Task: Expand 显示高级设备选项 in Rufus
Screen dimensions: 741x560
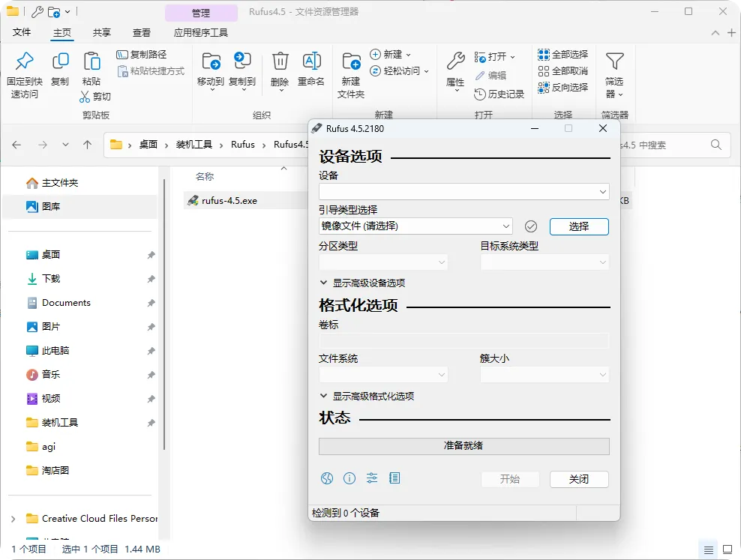Action: (362, 283)
